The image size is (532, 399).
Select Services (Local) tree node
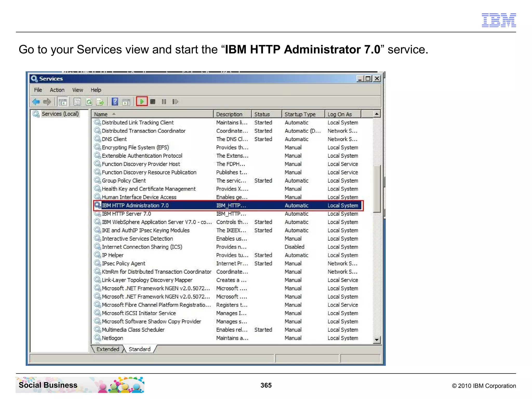[x=60, y=114]
